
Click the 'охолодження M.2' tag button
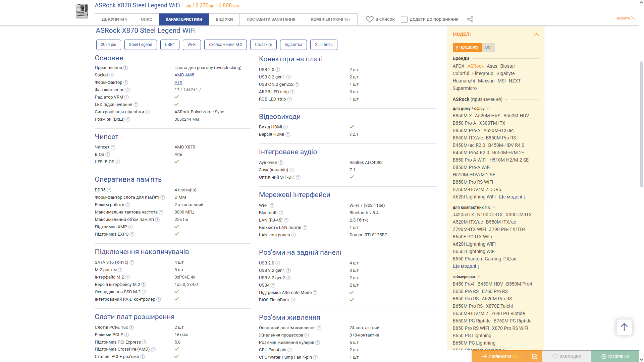click(x=225, y=45)
